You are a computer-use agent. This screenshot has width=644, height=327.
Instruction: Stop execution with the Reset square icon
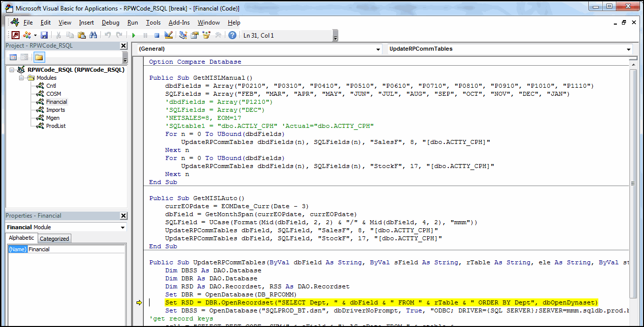[x=157, y=35]
